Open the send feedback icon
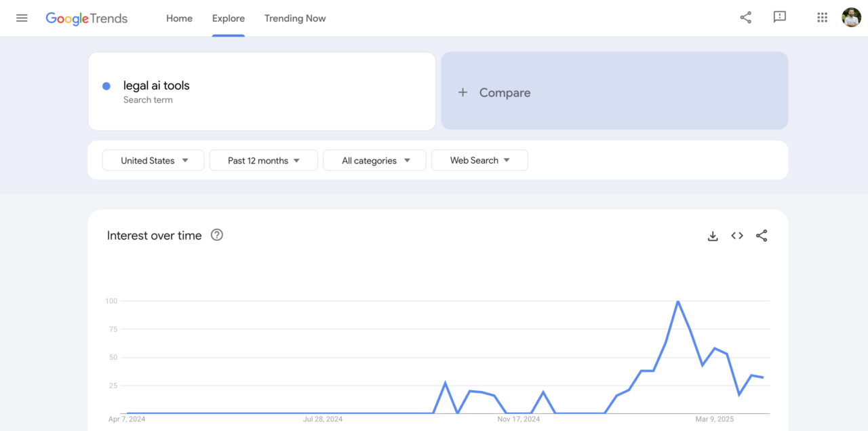This screenshot has height=431, width=868. [x=779, y=18]
